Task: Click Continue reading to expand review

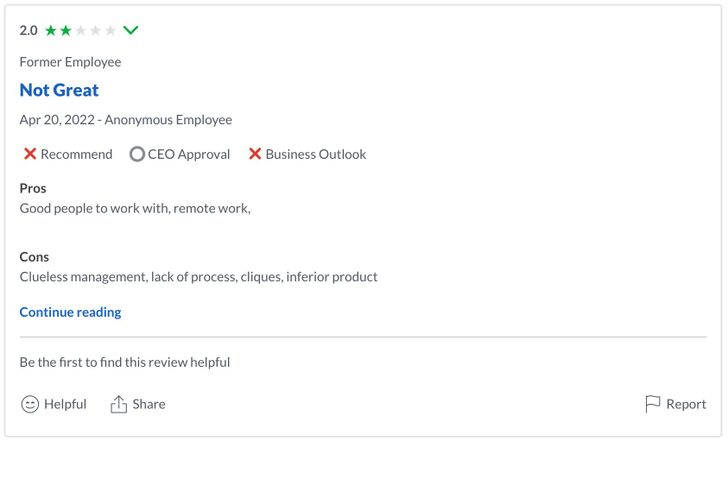Action: (70, 312)
